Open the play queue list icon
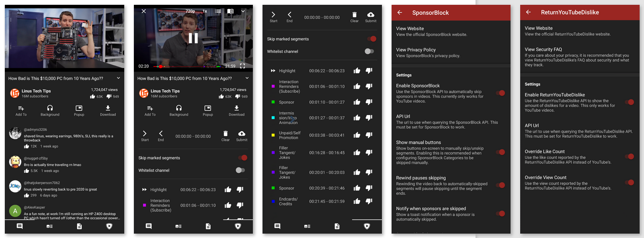This screenshot has height=238, width=644. click(218, 11)
